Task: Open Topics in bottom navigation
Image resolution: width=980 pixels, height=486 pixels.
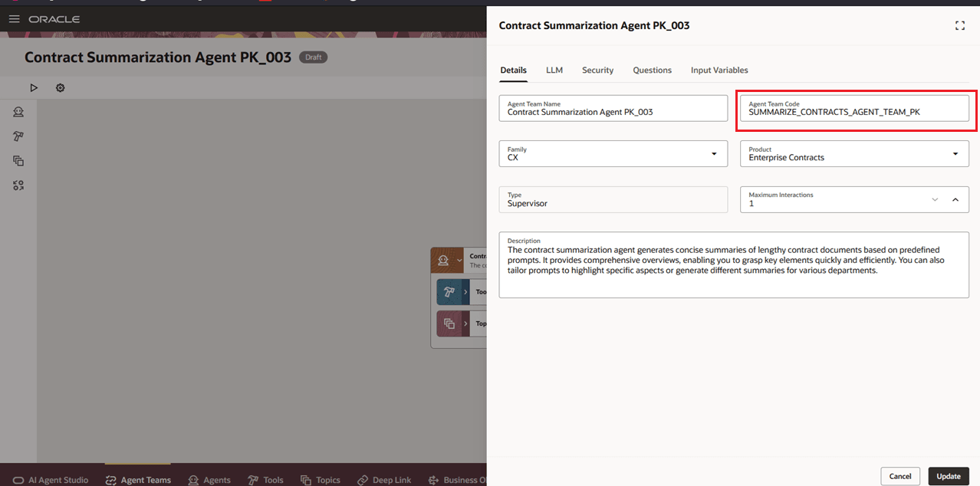Action: pyautogui.click(x=320, y=480)
